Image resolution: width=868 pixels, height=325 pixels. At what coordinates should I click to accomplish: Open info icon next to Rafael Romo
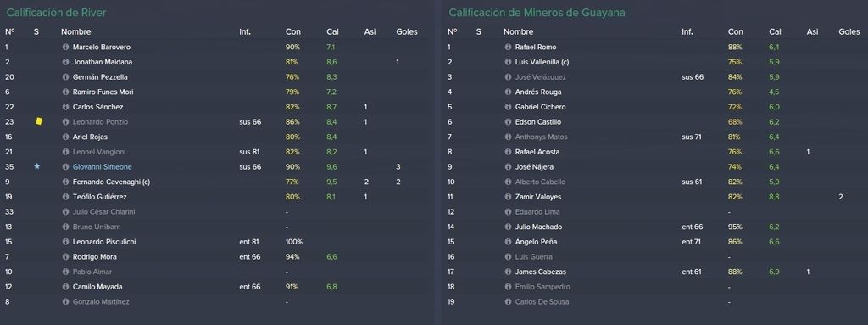(509, 48)
